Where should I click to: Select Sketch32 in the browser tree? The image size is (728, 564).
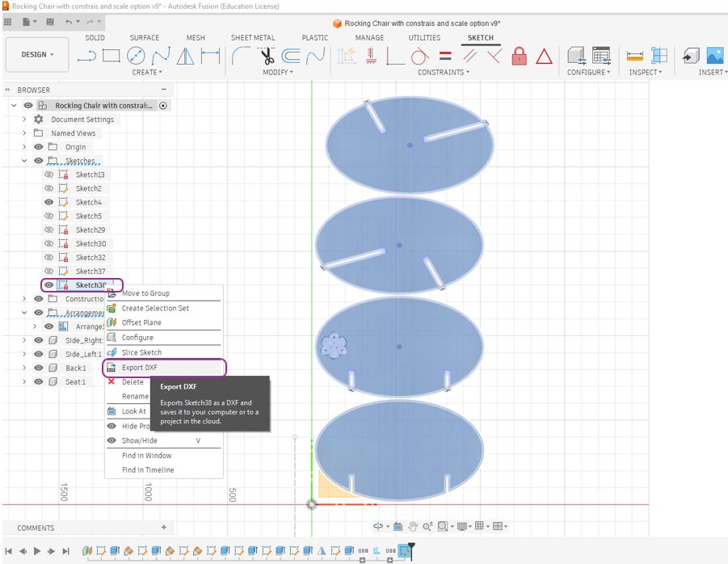[x=90, y=257]
